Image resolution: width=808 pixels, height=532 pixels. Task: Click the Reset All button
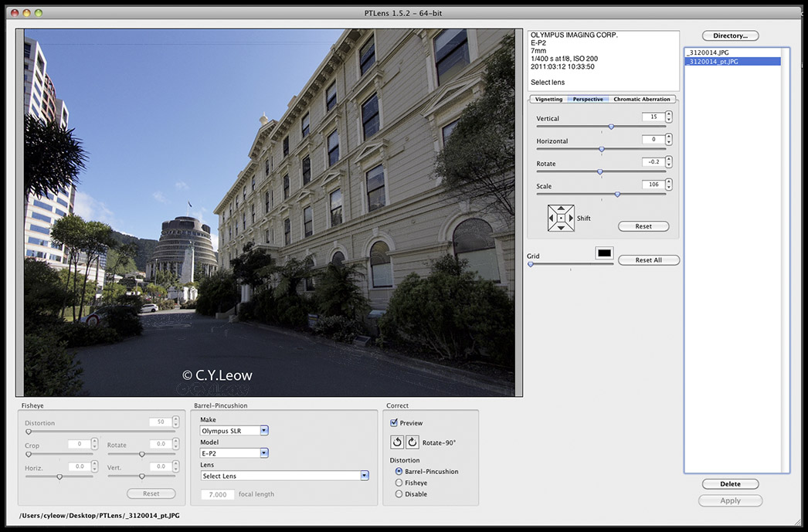click(649, 260)
